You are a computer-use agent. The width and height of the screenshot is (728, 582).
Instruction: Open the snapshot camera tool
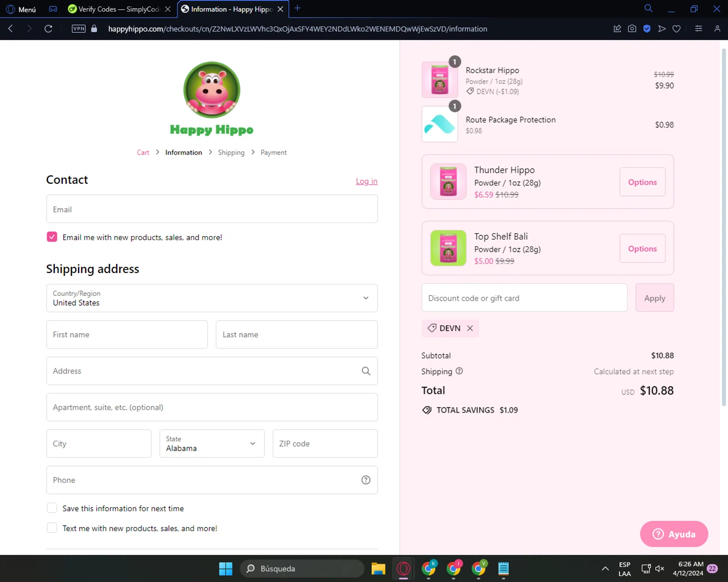632,29
